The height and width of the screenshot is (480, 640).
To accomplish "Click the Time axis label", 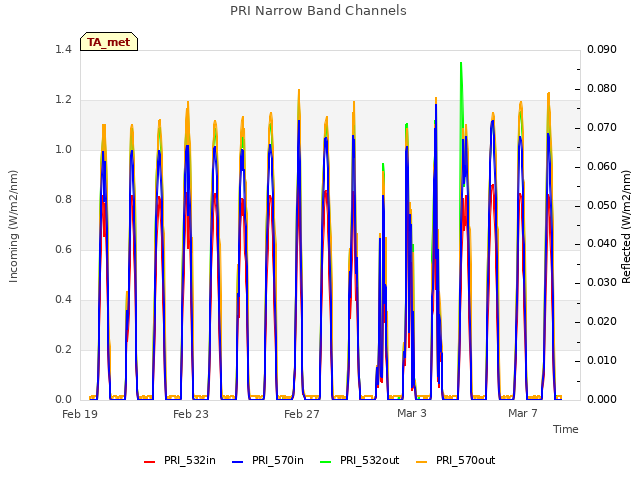I will (x=566, y=429).
